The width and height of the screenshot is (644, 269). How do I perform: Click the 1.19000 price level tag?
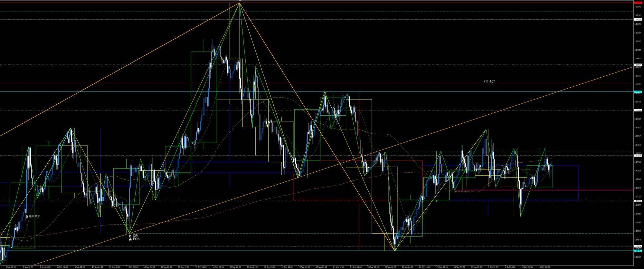pyautogui.click(x=638, y=19)
